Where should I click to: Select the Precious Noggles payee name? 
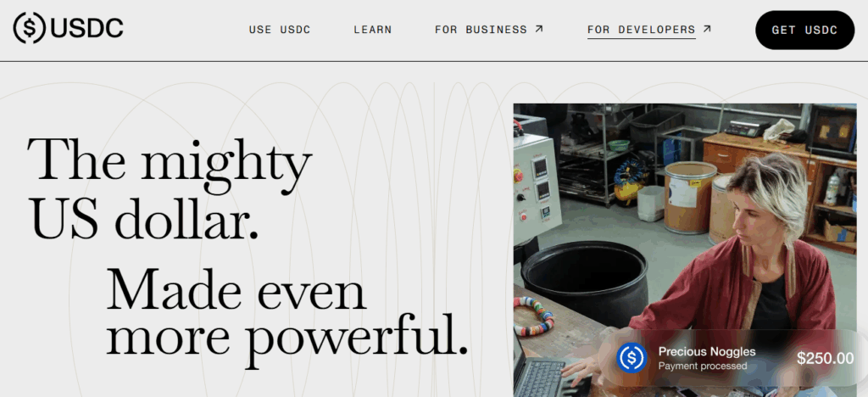pyautogui.click(x=706, y=351)
